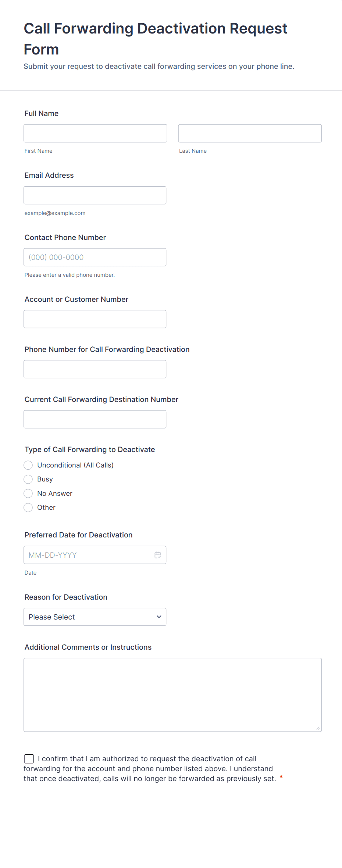Select the No Answer radio option

(28, 493)
